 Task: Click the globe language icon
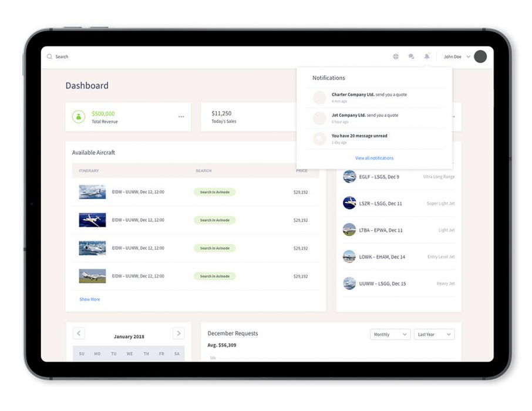396,57
